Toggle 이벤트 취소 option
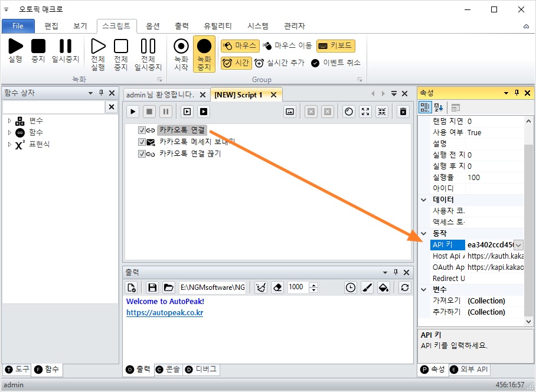Image resolution: width=536 pixels, height=392 pixels. (x=336, y=63)
